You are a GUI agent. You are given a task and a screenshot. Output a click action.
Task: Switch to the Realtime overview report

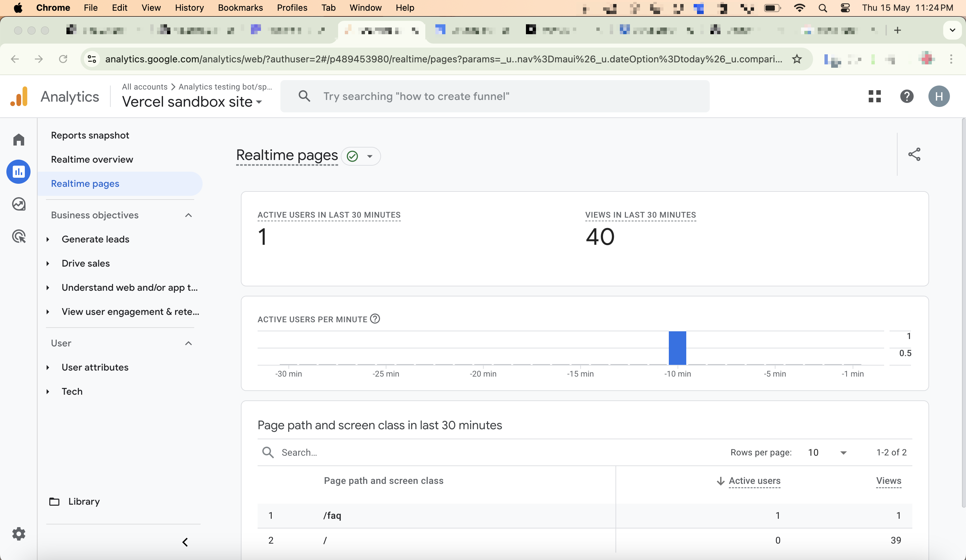[x=92, y=159]
